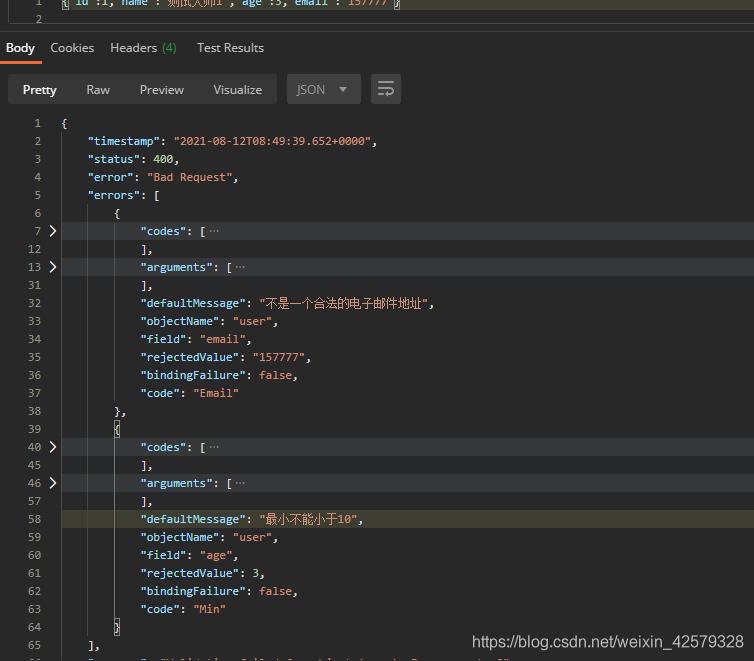Click the "timestamp" key on line 2

pos(124,141)
